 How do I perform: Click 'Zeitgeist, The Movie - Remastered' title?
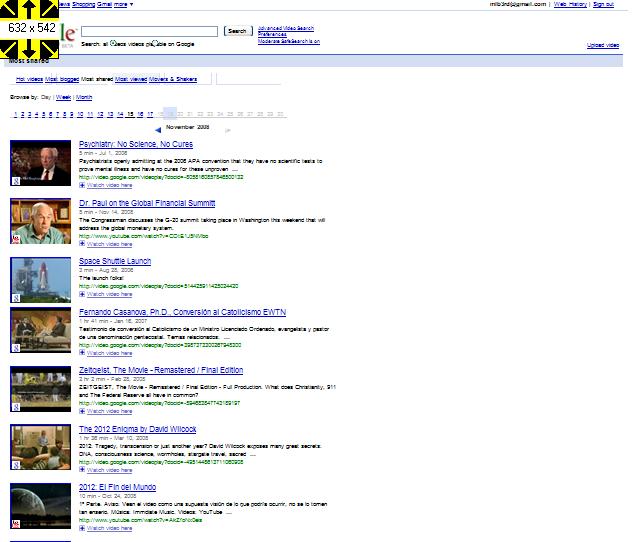pos(161,370)
